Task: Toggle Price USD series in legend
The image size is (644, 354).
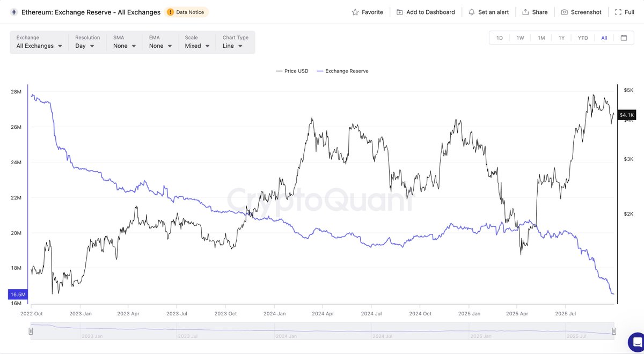Action: point(292,71)
